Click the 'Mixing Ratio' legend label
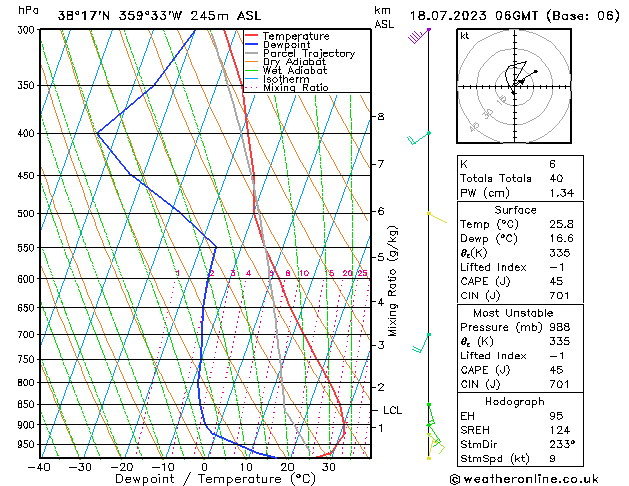The image size is (629, 486). [x=296, y=87]
